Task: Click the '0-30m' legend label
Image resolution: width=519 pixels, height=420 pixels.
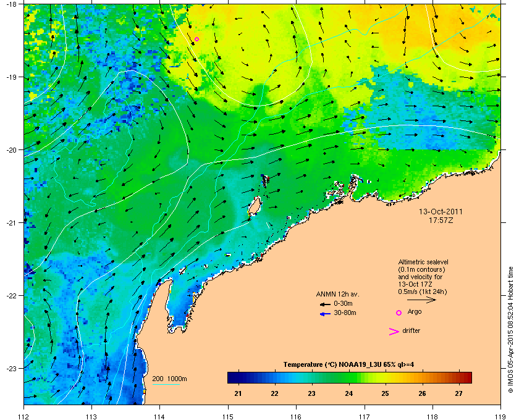Action: [343, 303]
